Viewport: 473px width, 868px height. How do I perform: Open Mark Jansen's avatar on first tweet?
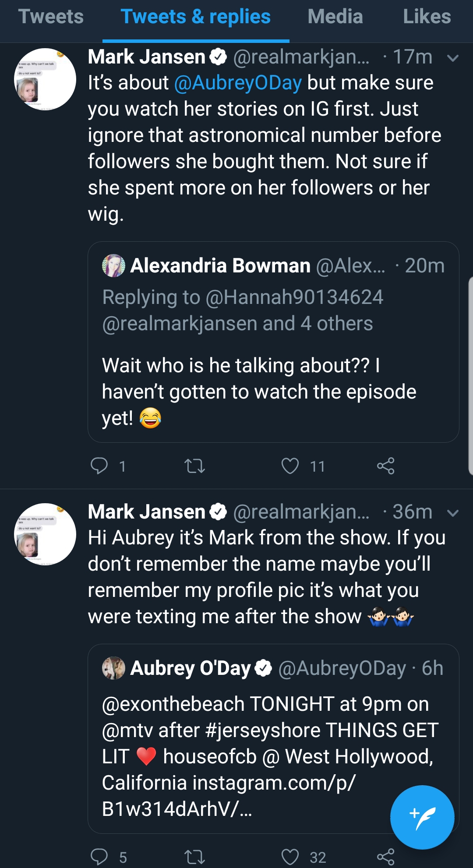point(45,79)
